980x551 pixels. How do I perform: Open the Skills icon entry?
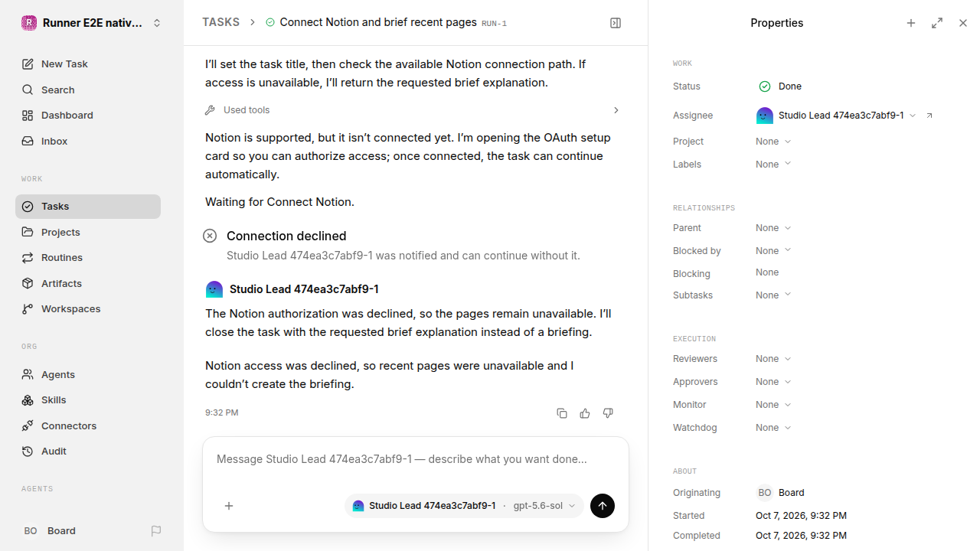[28, 400]
